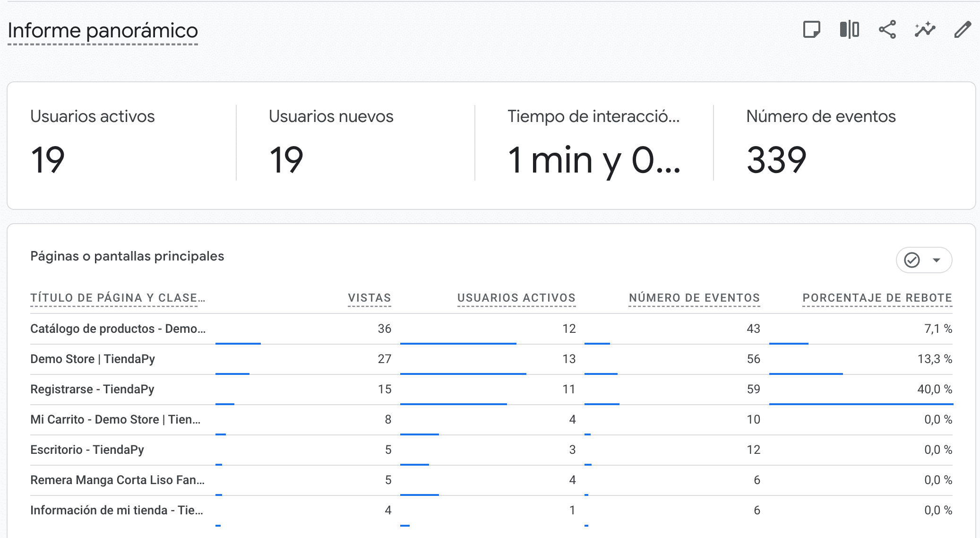Click the check circle status icon
This screenshot has width=980, height=538.
911,260
